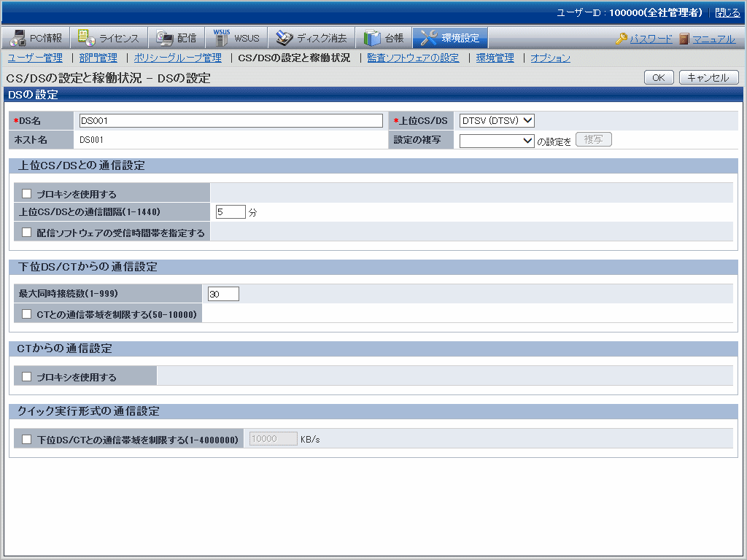747x560 pixels.
Task: Check CTとの通信帯域を制限する
Action: [x=27, y=314]
